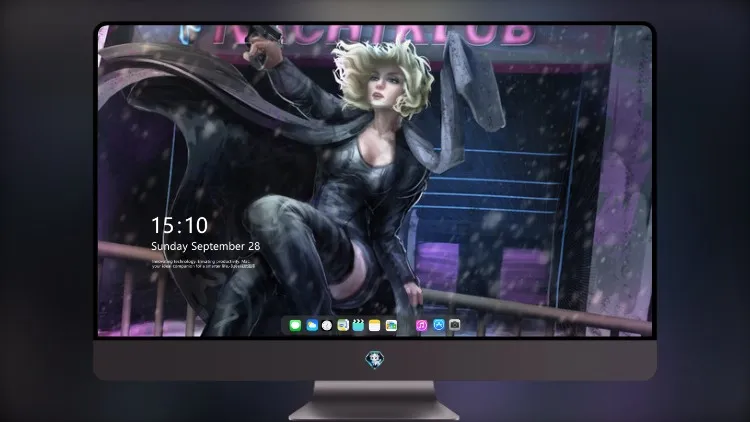Open the yellow Notes app in dock
Image resolution: width=750 pixels, height=422 pixels.
tap(375, 326)
